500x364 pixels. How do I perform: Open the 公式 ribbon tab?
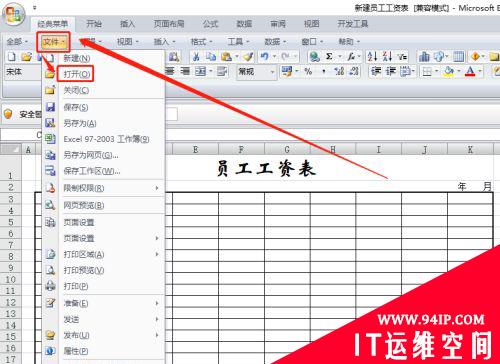coord(210,24)
